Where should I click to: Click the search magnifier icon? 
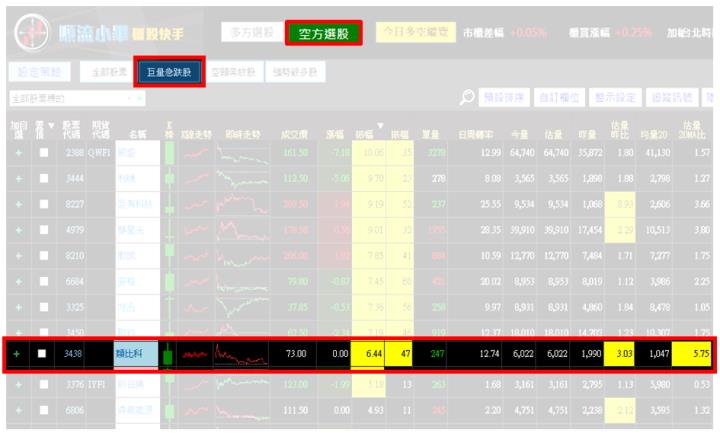click(x=467, y=97)
